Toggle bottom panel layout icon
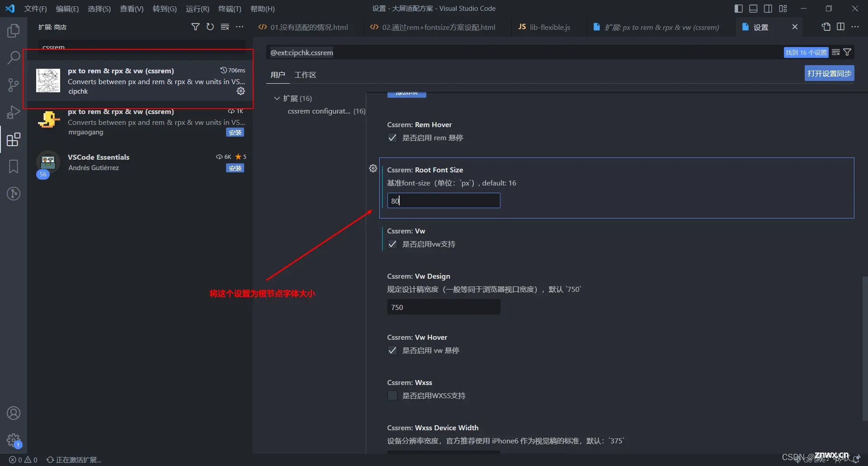This screenshot has height=466, width=868. (753, 9)
